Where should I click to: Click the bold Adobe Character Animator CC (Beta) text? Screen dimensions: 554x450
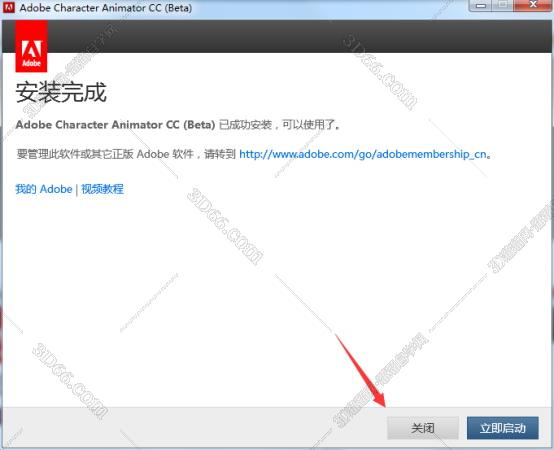pyautogui.click(x=116, y=125)
